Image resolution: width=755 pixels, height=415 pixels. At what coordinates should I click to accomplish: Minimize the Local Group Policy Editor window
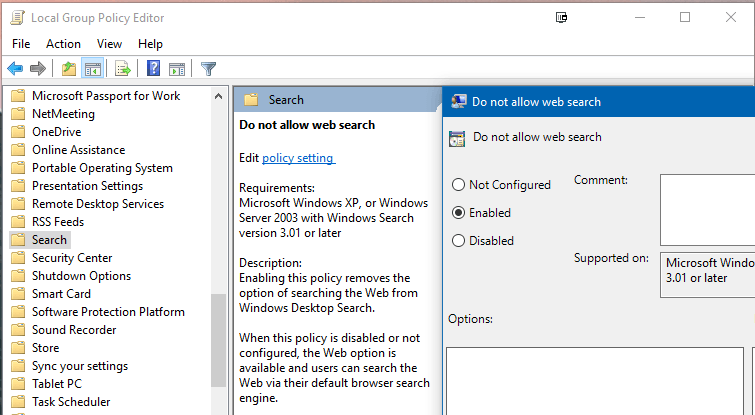pyautogui.click(x=639, y=18)
